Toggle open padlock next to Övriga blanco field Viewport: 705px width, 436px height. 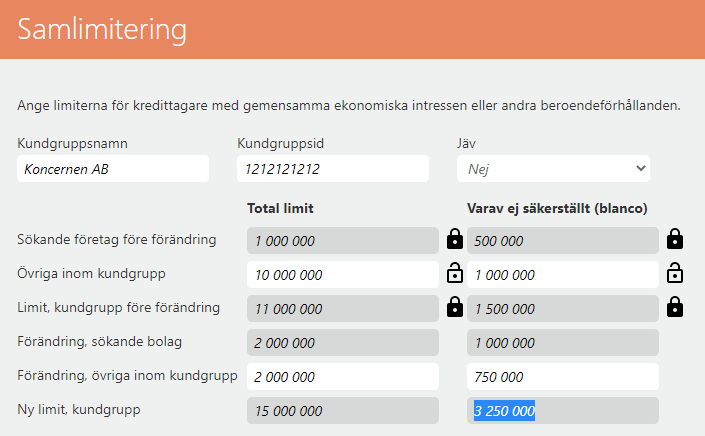[x=674, y=273]
